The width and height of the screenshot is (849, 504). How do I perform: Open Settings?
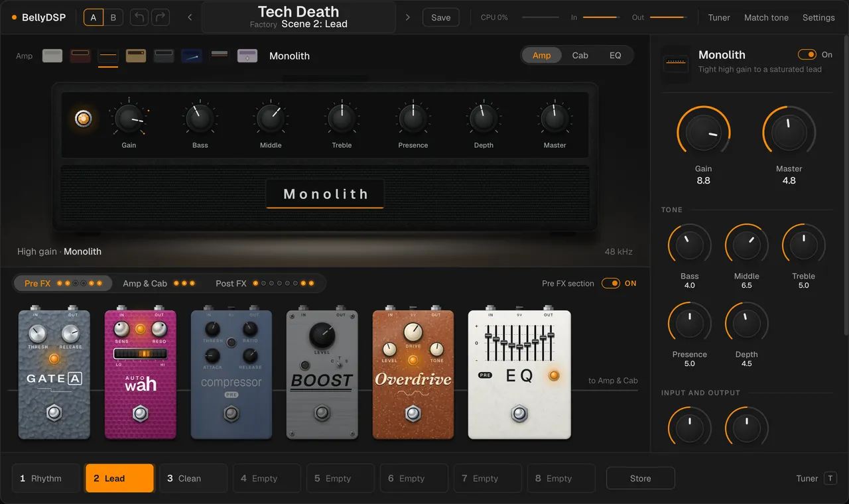(x=818, y=17)
